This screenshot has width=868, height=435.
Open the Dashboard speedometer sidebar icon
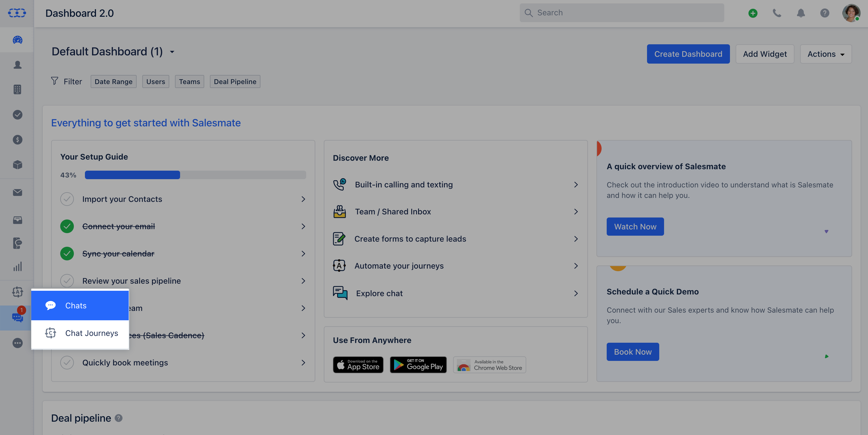(18, 40)
